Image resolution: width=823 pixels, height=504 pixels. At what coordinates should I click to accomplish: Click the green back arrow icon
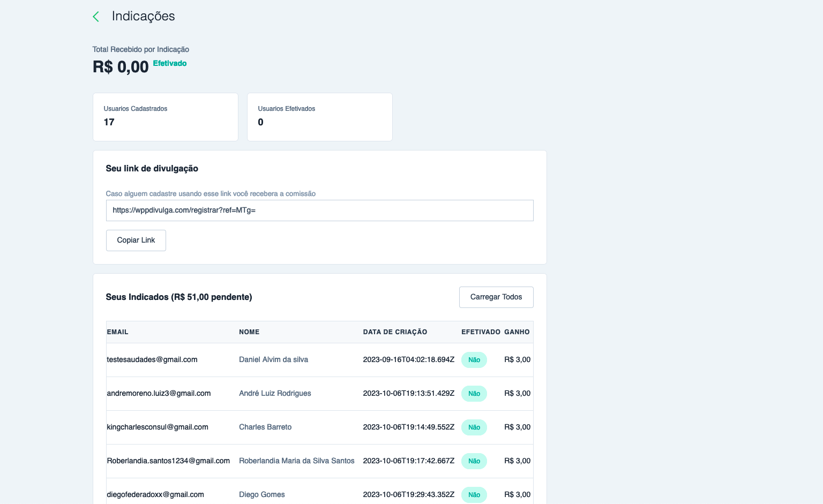(x=96, y=17)
